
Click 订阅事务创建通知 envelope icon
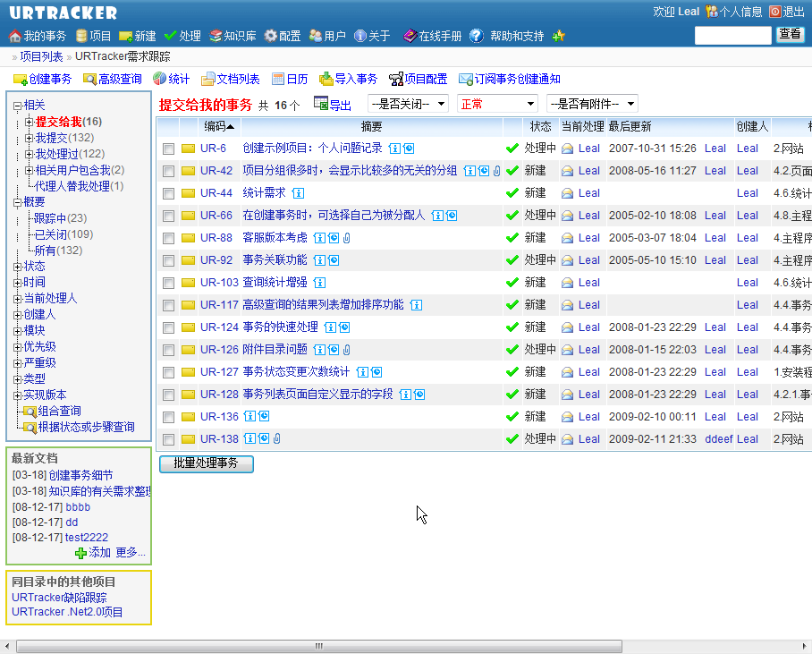[466, 80]
